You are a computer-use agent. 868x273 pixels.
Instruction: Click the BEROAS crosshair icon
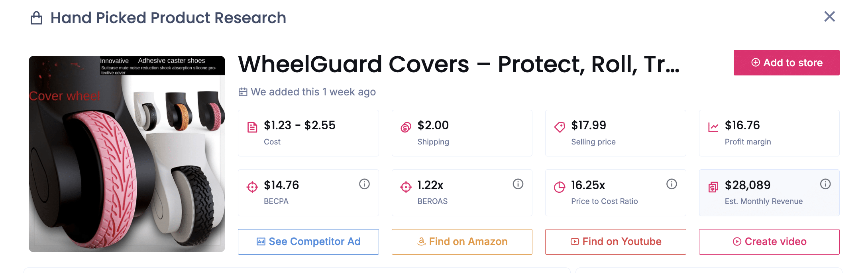point(406,186)
